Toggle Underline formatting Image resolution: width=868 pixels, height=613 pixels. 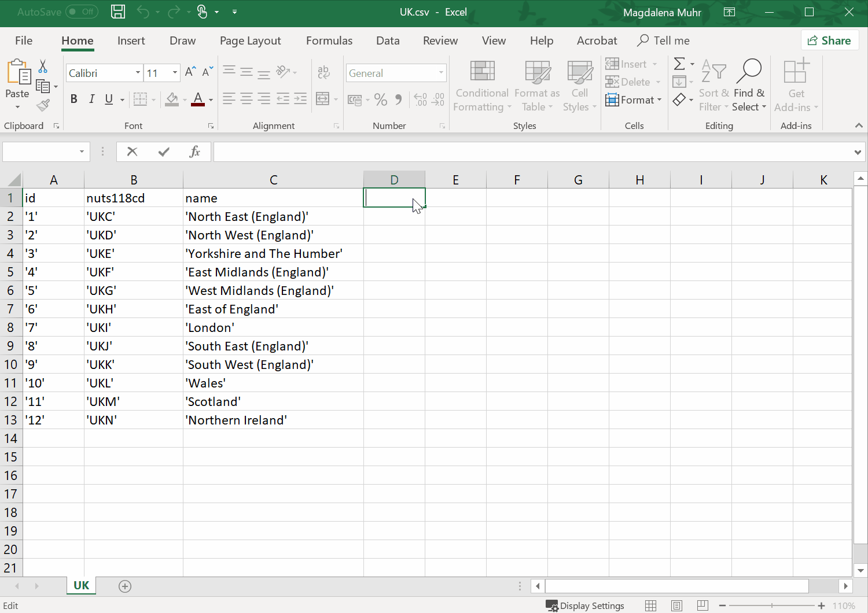[x=109, y=99]
